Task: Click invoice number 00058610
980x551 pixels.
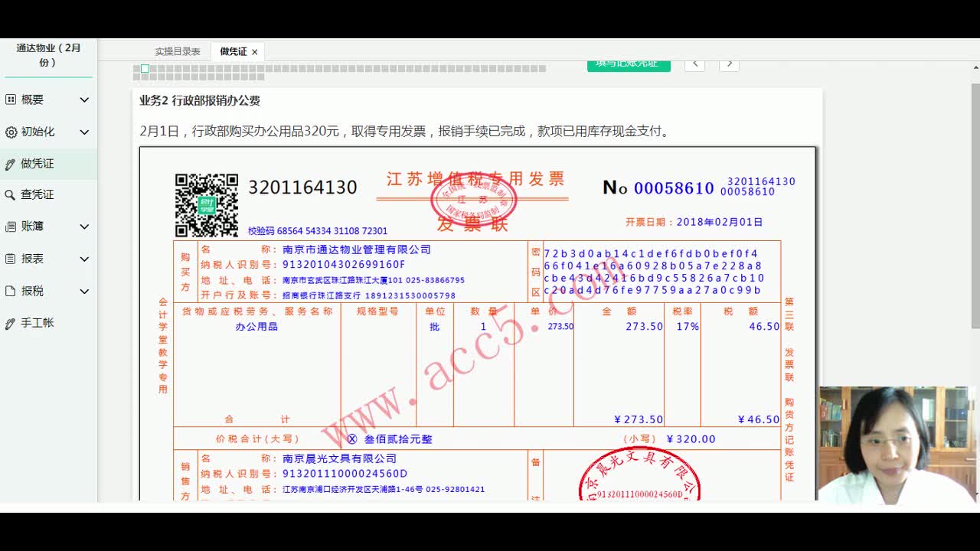Action: (674, 188)
